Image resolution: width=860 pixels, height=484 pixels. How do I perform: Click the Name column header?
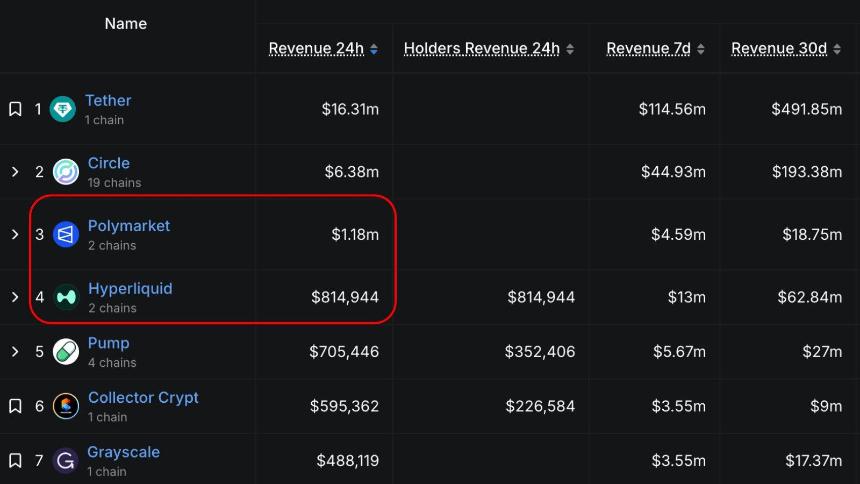point(126,24)
